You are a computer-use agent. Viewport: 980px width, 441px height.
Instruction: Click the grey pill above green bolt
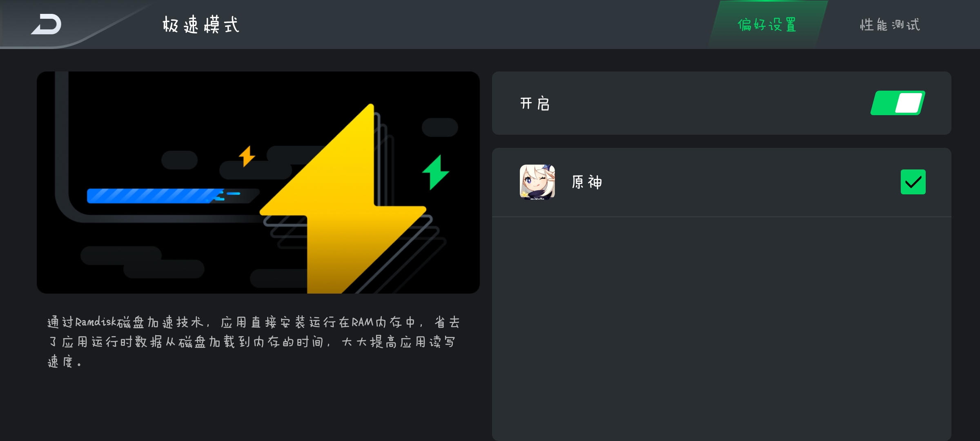pos(440,127)
